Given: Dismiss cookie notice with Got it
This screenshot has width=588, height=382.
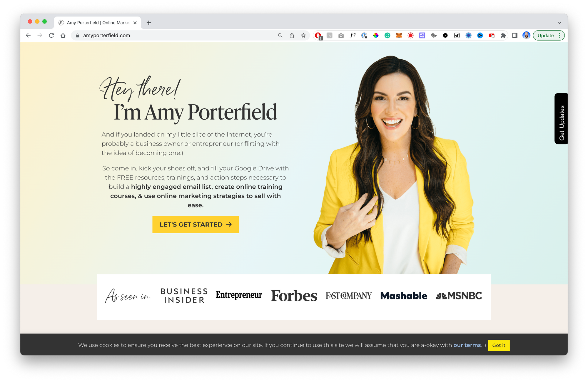Looking at the screenshot, I should [499, 345].
